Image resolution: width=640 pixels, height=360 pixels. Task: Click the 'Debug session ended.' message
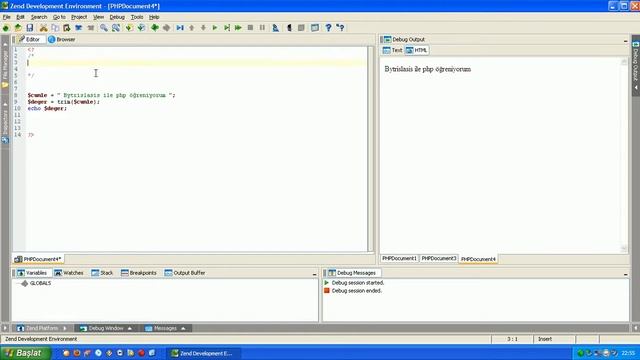point(357,291)
